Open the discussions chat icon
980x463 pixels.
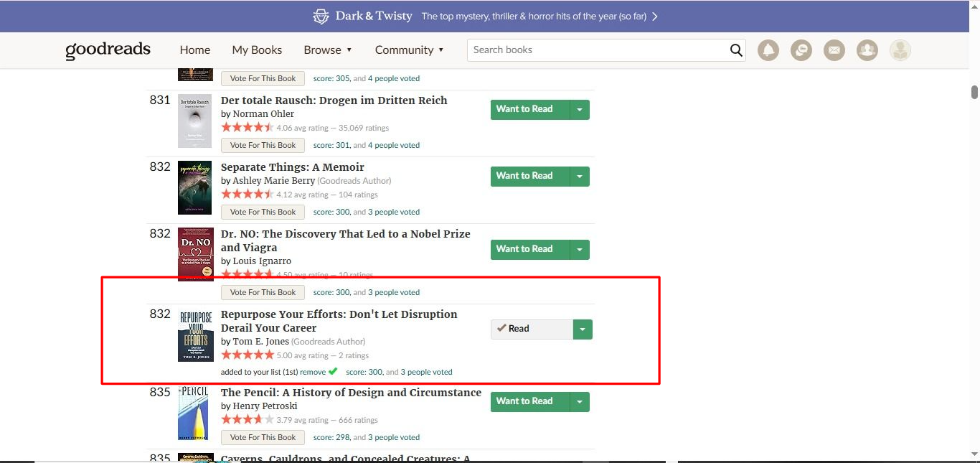(801, 50)
